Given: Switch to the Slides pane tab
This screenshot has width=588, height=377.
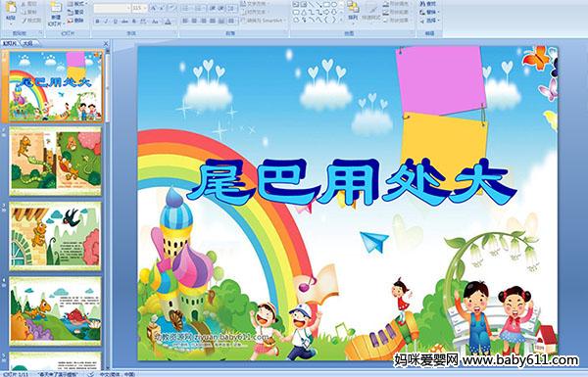Looking at the screenshot, I should pyautogui.click(x=10, y=44).
